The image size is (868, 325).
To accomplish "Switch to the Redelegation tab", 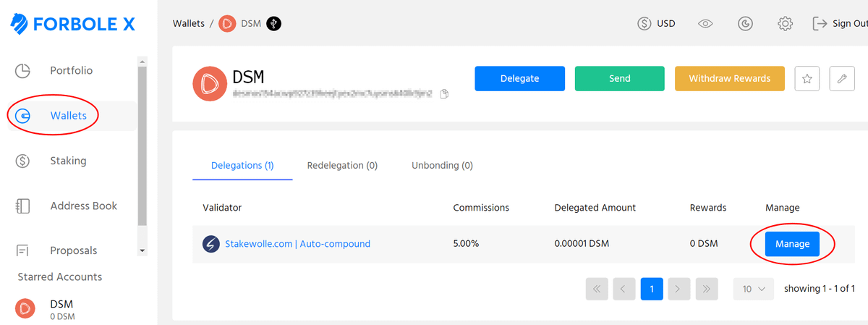I will click(342, 165).
